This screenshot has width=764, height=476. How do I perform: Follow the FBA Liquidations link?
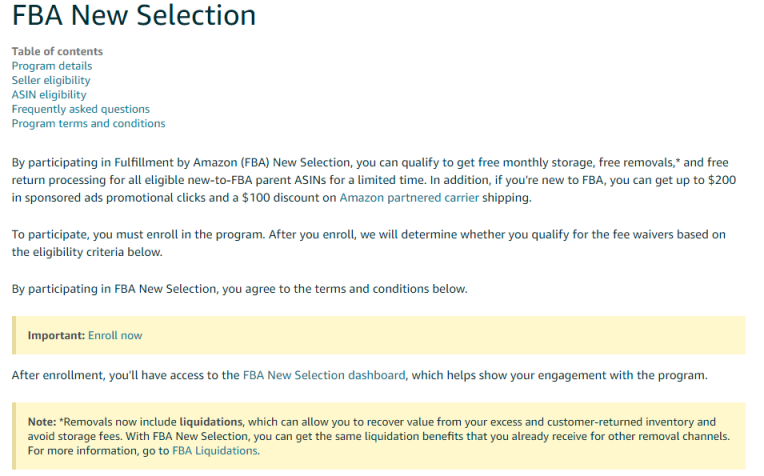pyautogui.click(x=214, y=451)
